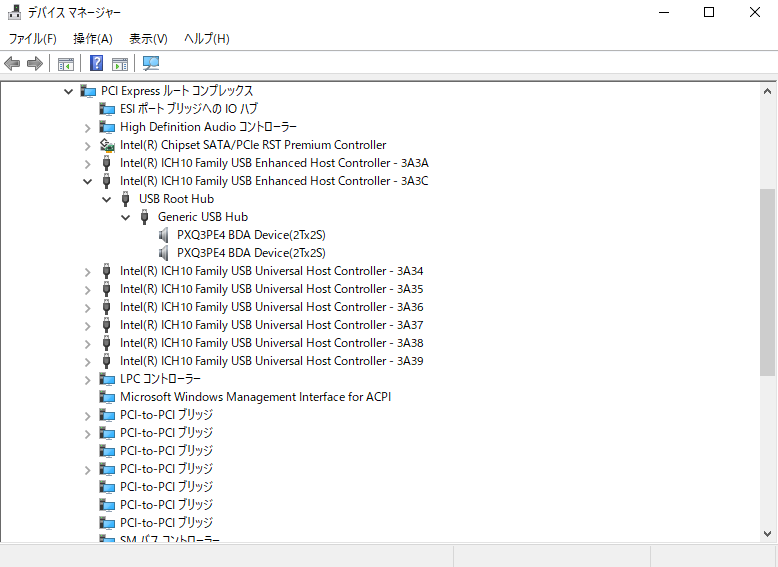Minimize the Device Manager window
Image resolution: width=778 pixels, height=567 pixels.
coord(664,12)
